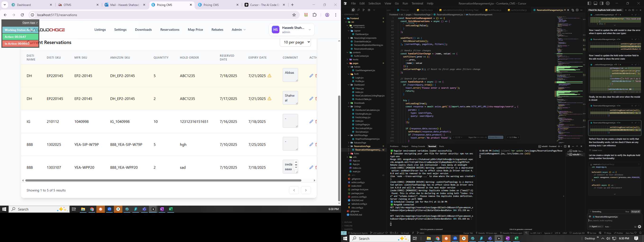This screenshot has height=242, width=644.
Task: Open tailwind.config.js in the explorer
Action: (359, 204)
